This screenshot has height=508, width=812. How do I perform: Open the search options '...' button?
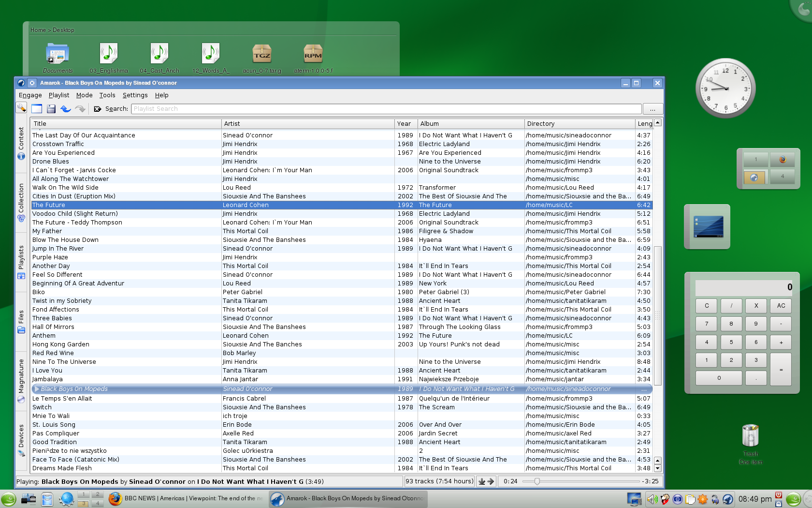652,109
